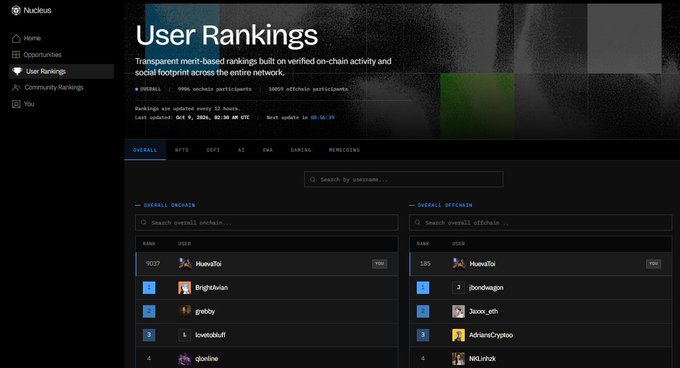
Task: Click username lovetobluff
Action: (210, 335)
